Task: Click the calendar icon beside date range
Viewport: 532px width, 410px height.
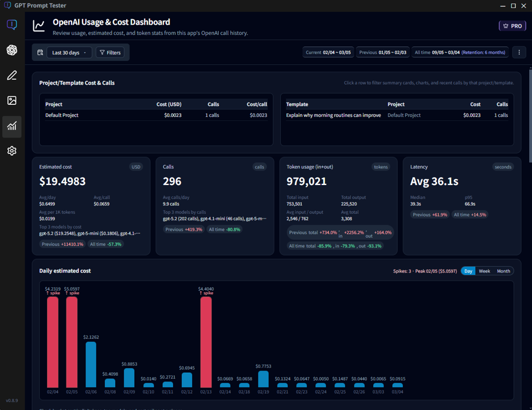Action: 40,52
